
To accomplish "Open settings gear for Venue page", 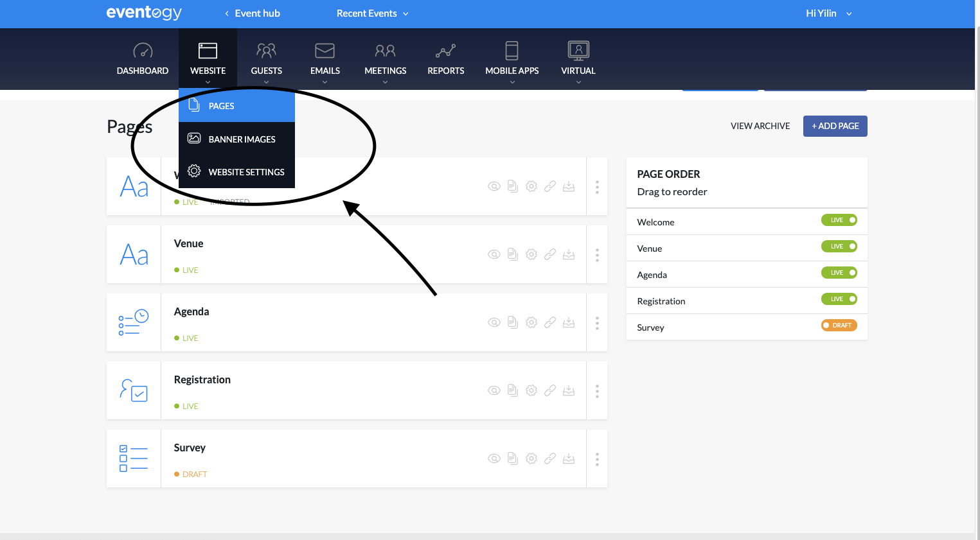I will click(x=531, y=254).
